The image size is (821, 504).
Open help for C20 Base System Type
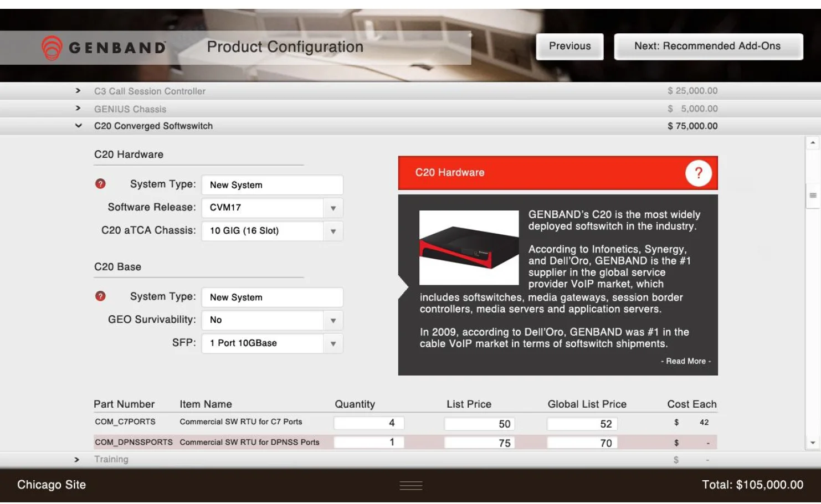[x=100, y=296]
